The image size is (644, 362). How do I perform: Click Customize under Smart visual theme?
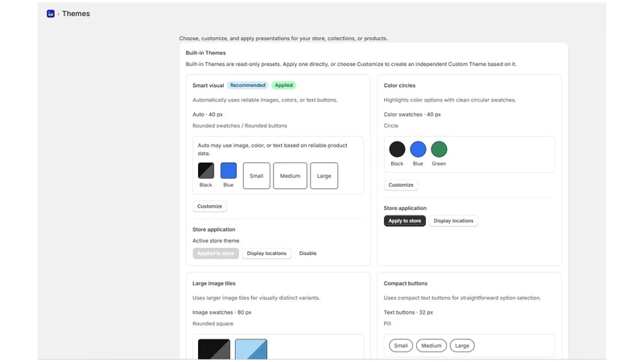(x=209, y=206)
